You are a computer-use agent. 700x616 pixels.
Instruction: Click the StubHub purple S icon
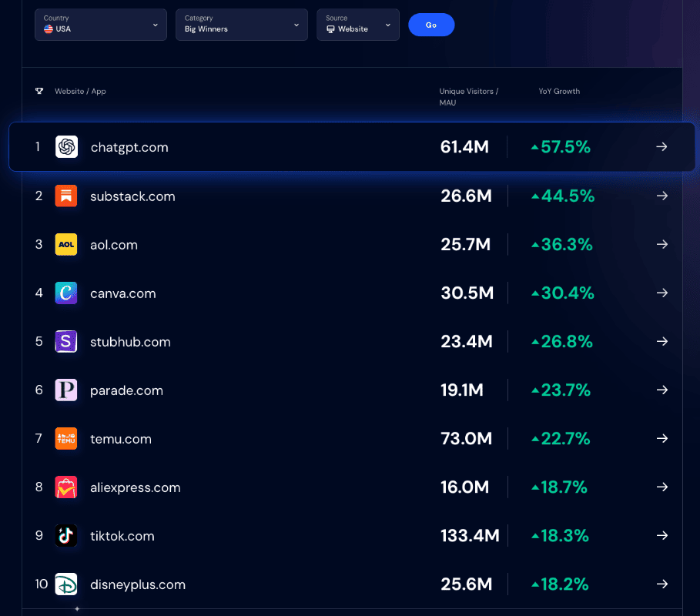(x=66, y=342)
